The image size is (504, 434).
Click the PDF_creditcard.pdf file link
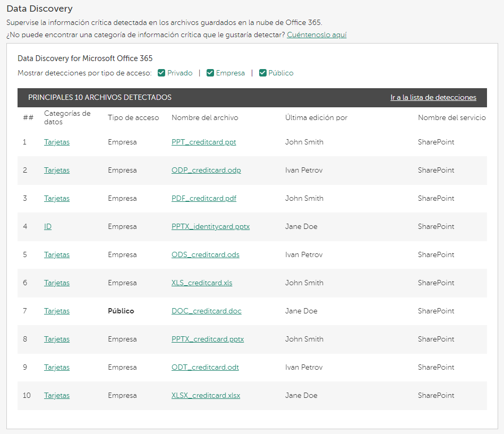tap(203, 199)
